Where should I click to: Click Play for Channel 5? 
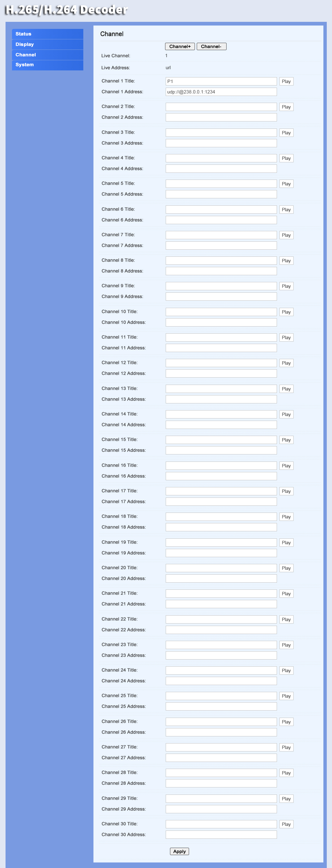coord(286,184)
